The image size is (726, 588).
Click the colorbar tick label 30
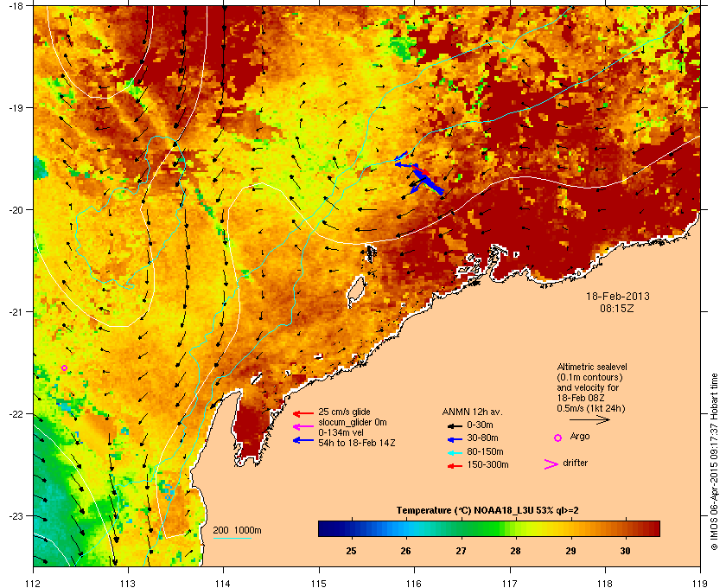625,551
